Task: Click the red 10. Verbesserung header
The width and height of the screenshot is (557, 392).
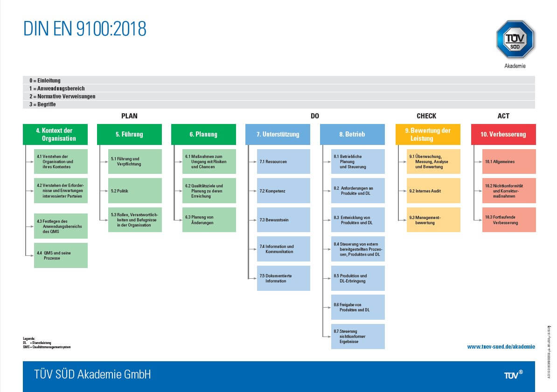Action: tap(503, 134)
